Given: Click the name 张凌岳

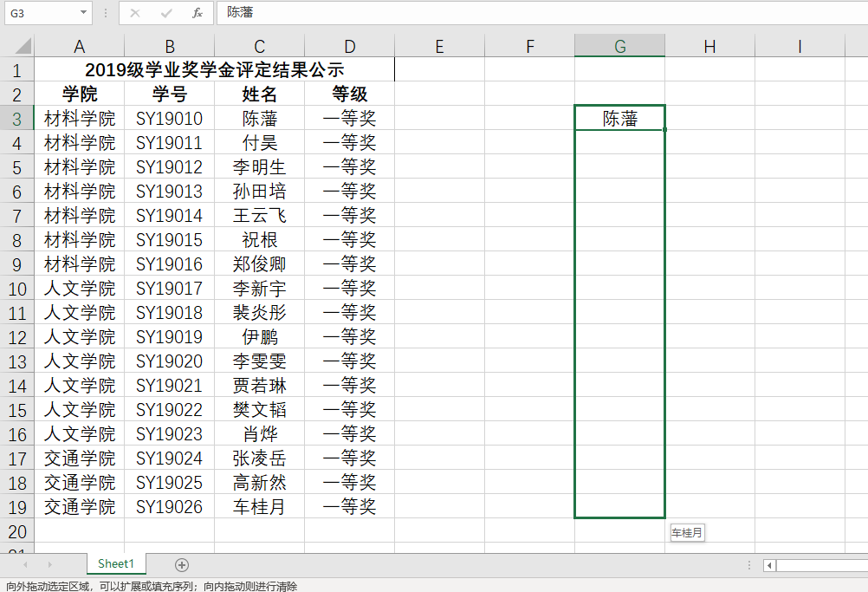Looking at the screenshot, I should coord(259,458).
